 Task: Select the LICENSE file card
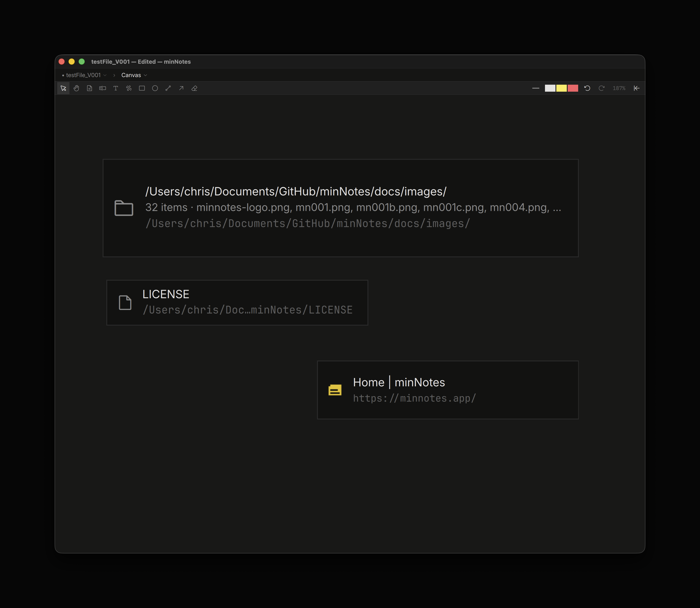(237, 303)
